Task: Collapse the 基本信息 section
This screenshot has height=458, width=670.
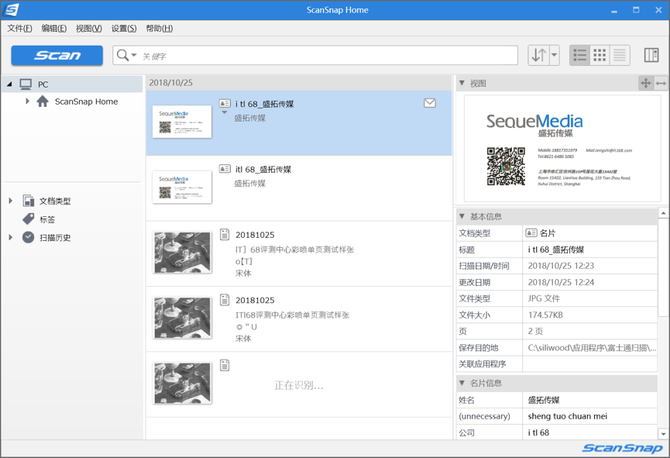Action: click(x=462, y=216)
